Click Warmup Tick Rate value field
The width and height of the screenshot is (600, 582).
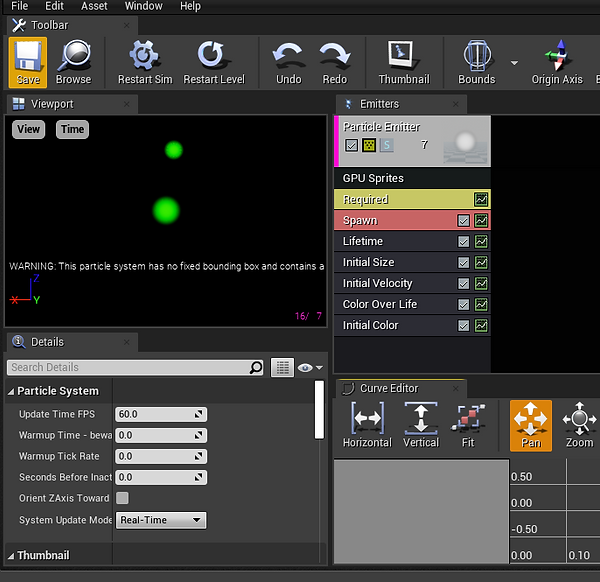pos(161,456)
